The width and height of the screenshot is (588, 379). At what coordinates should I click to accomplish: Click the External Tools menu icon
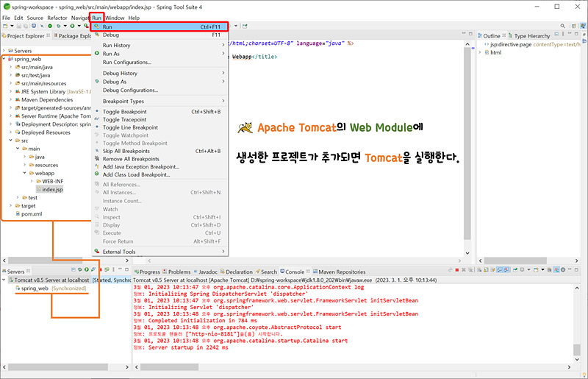click(x=97, y=251)
